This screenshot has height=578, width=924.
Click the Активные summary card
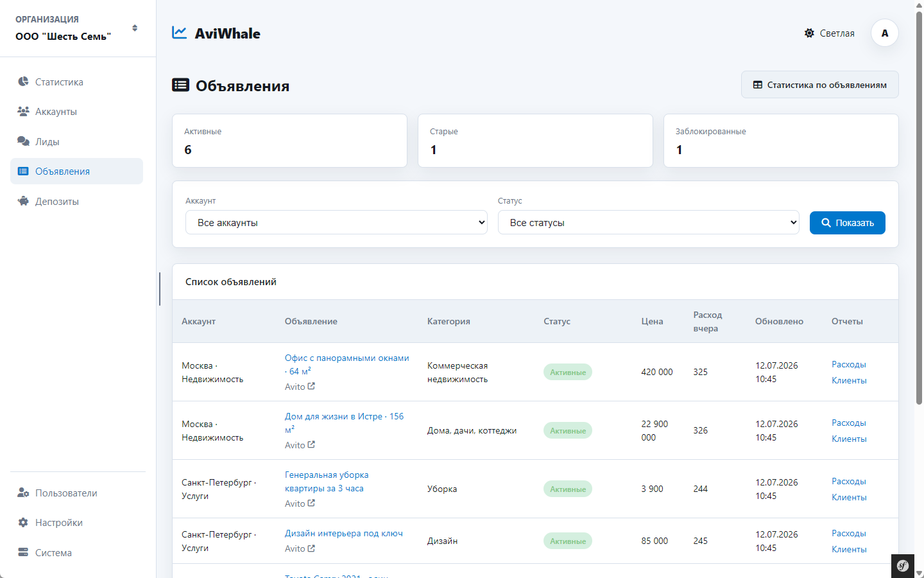point(289,141)
